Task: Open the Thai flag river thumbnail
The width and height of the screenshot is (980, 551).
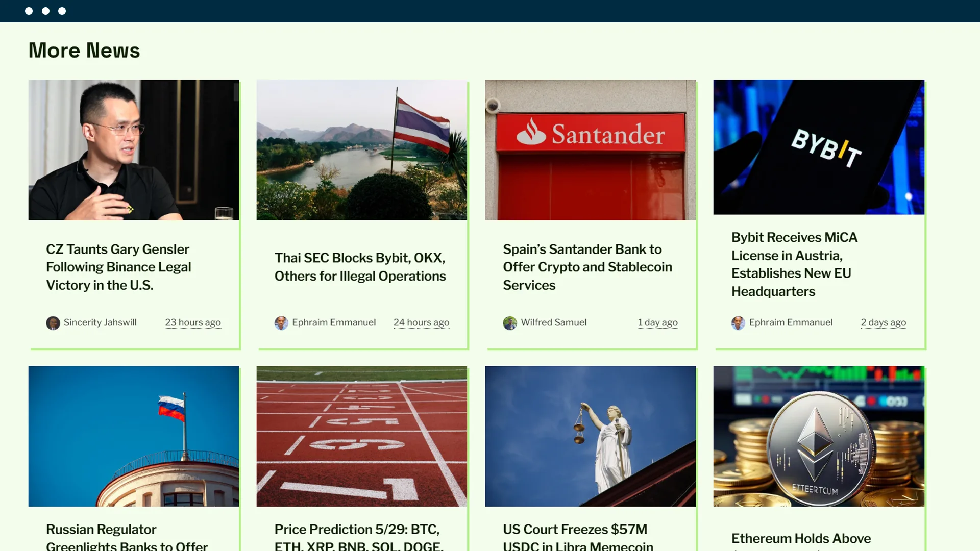Action: pos(362,150)
